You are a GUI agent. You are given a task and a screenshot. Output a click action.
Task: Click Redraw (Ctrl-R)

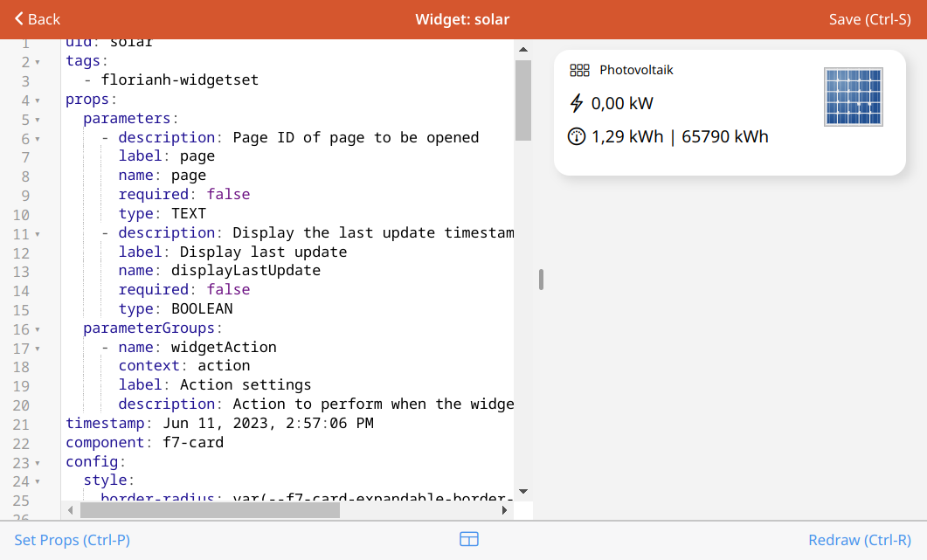[860, 540]
